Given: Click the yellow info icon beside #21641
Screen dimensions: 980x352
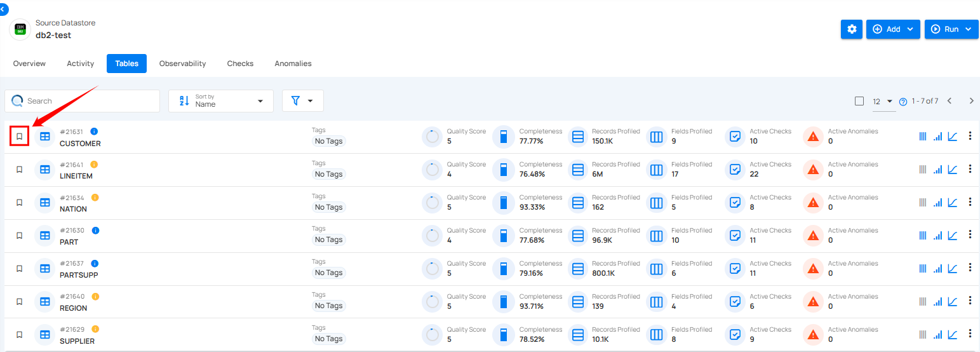Looking at the screenshot, I should click(95, 165).
